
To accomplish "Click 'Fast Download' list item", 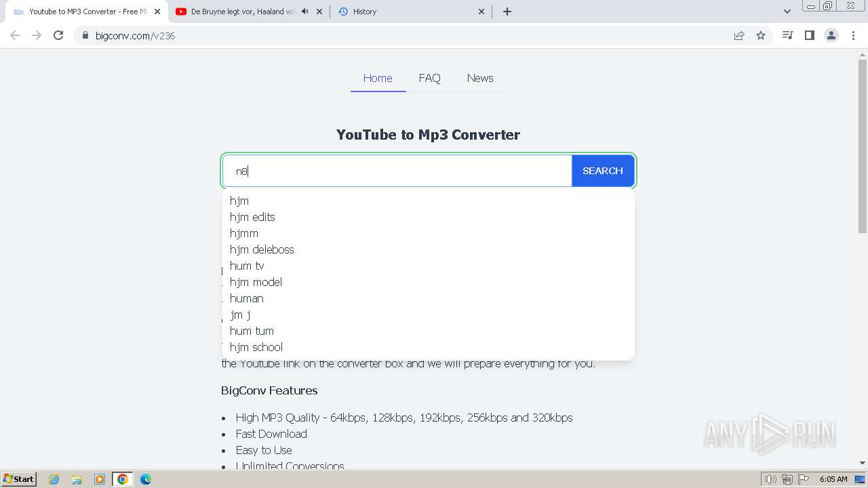I will (x=271, y=434).
